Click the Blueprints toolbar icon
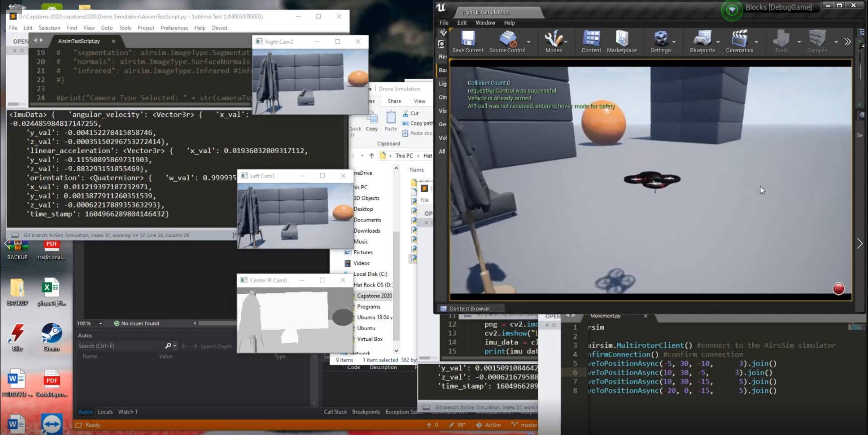The height and width of the screenshot is (435, 868). point(702,41)
